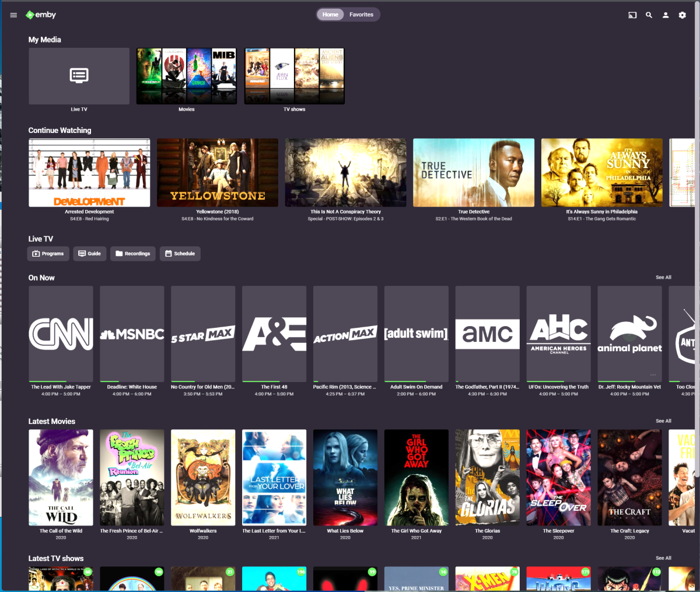The image size is (700, 592).
Task: Open The Fresh Prince of Bel-Air Reunion poster
Action: (132, 477)
